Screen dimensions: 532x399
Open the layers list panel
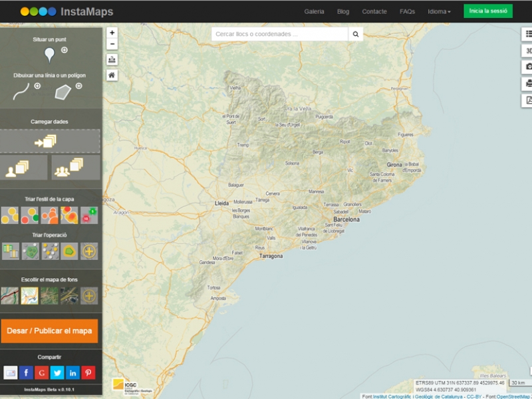527,34
